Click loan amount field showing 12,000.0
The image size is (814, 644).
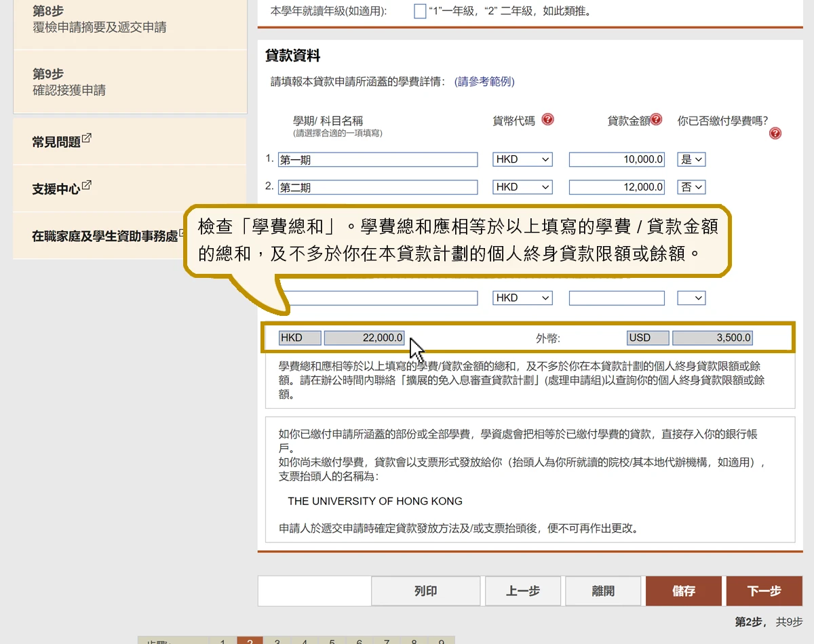[x=617, y=187]
